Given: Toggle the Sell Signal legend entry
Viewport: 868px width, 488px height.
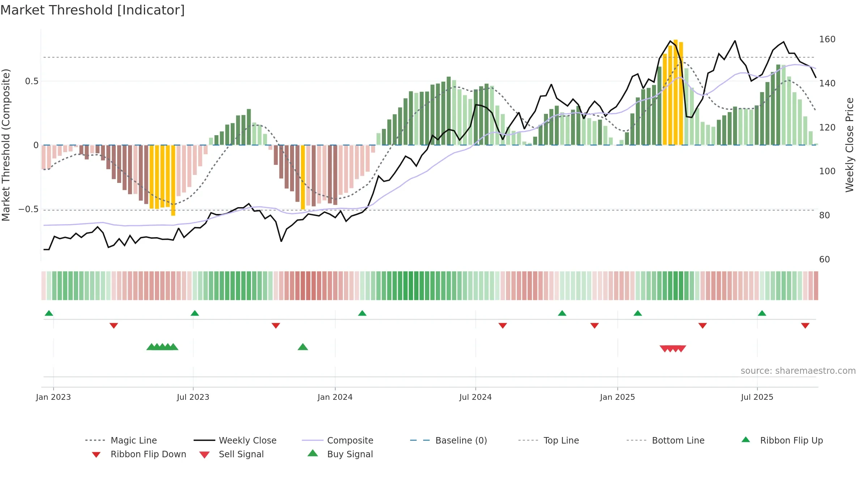Looking at the screenshot, I should coord(231,454).
